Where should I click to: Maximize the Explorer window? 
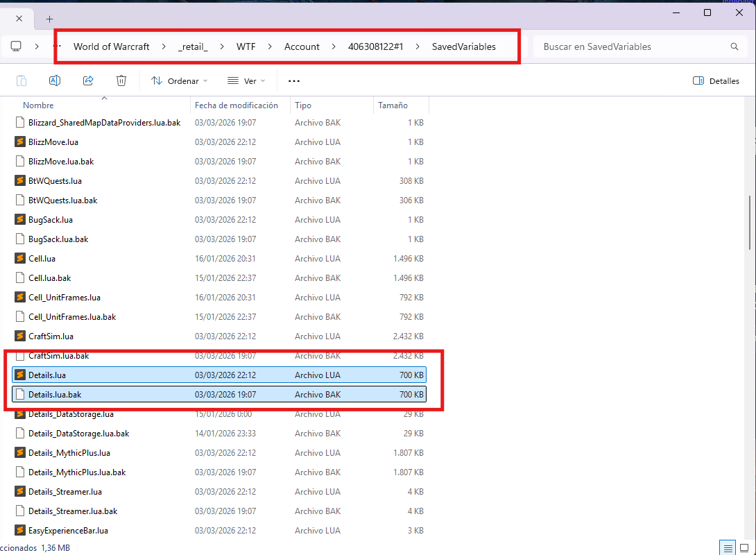tap(707, 12)
